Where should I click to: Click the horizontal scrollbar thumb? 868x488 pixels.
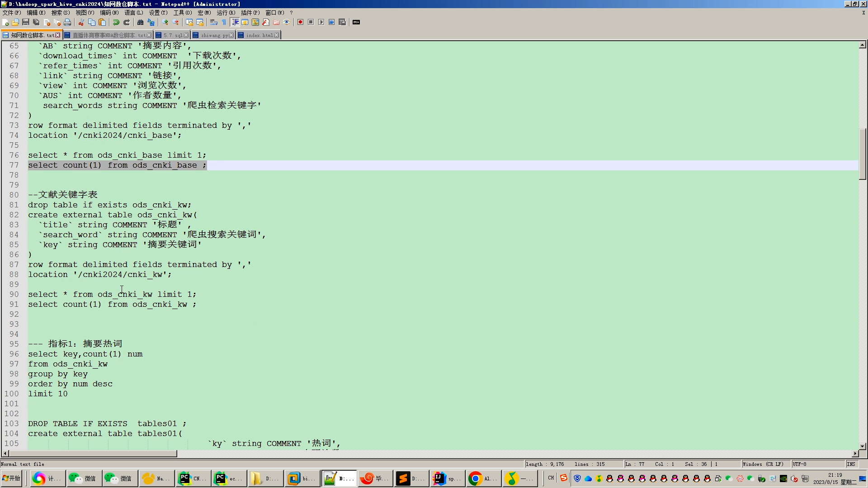tap(93, 453)
